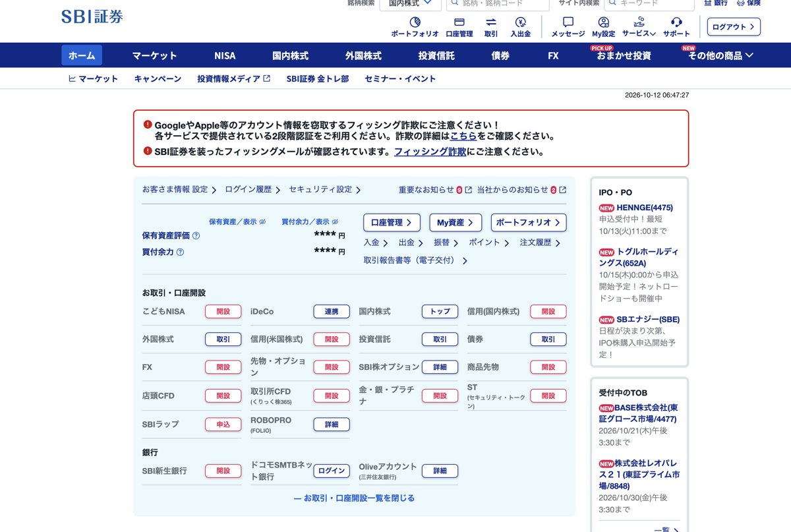Open the 投資信託 nav item
Screen dimensions: 791x532
[436, 55]
